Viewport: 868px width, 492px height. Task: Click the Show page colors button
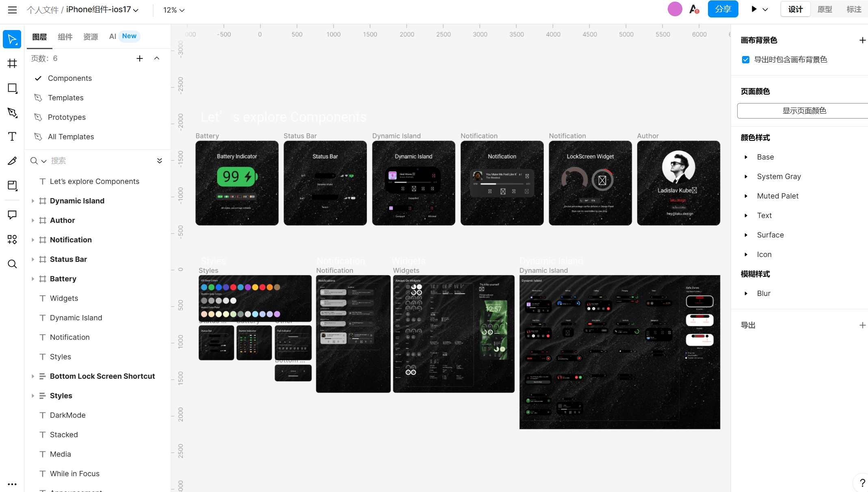pos(804,111)
